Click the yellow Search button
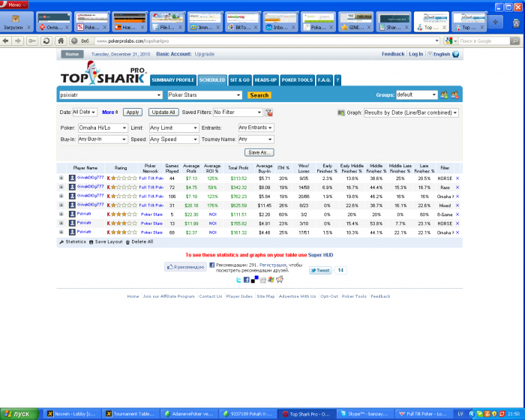This screenshot has width=525, height=420. (x=259, y=95)
